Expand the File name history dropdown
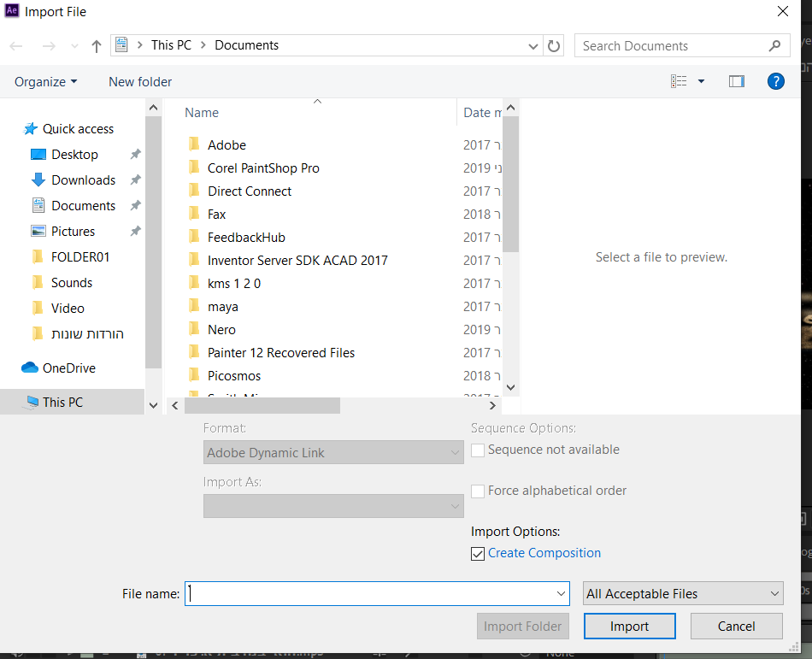Viewport: 812px width, 659px height. pyautogui.click(x=561, y=594)
